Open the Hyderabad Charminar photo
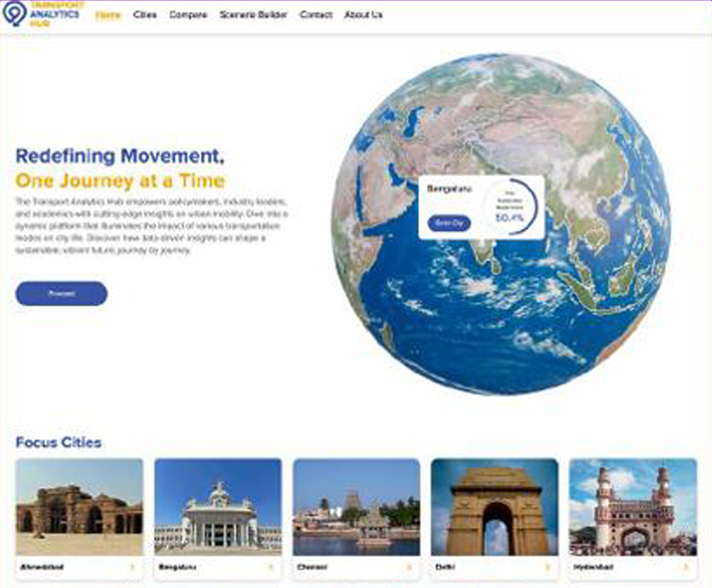The image size is (712, 588). pos(632,507)
